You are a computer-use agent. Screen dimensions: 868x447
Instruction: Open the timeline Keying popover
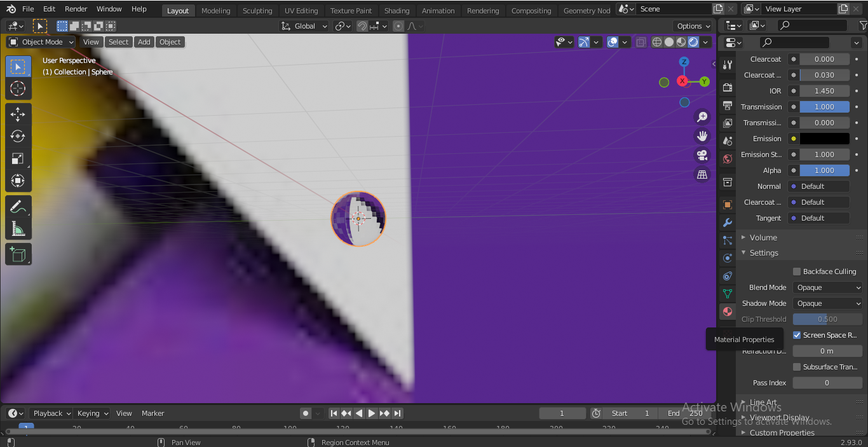pyautogui.click(x=92, y=413)
